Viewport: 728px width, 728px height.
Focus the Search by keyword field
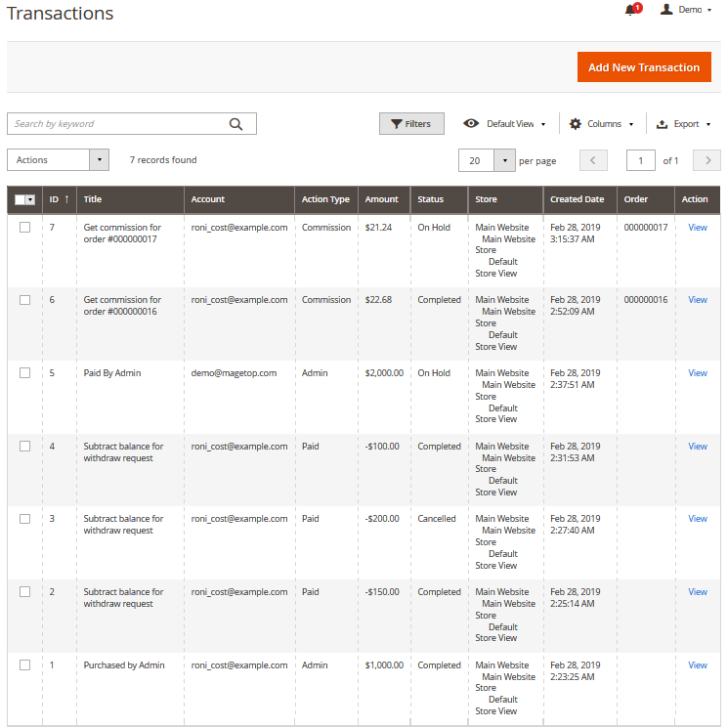[117, 124]
